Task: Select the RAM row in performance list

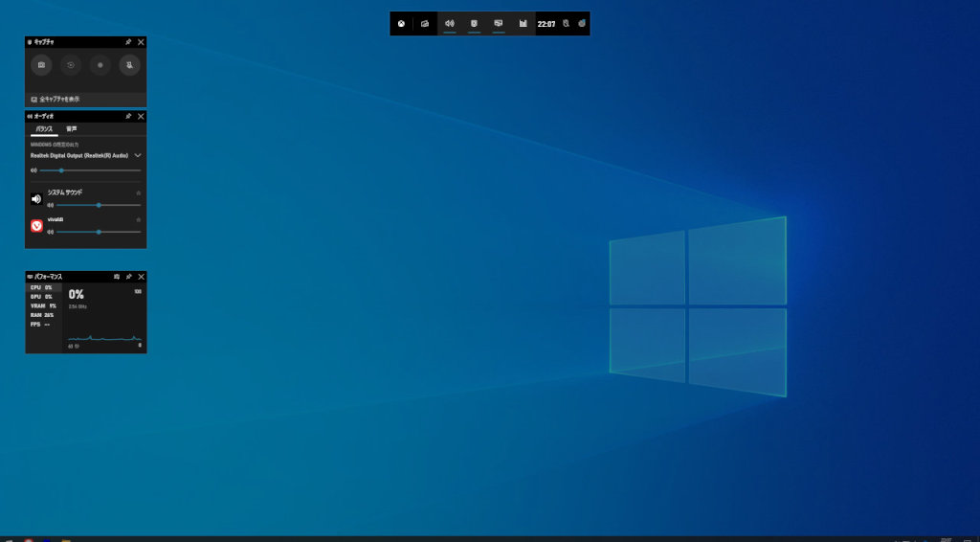Action: [x=44, y=316]
